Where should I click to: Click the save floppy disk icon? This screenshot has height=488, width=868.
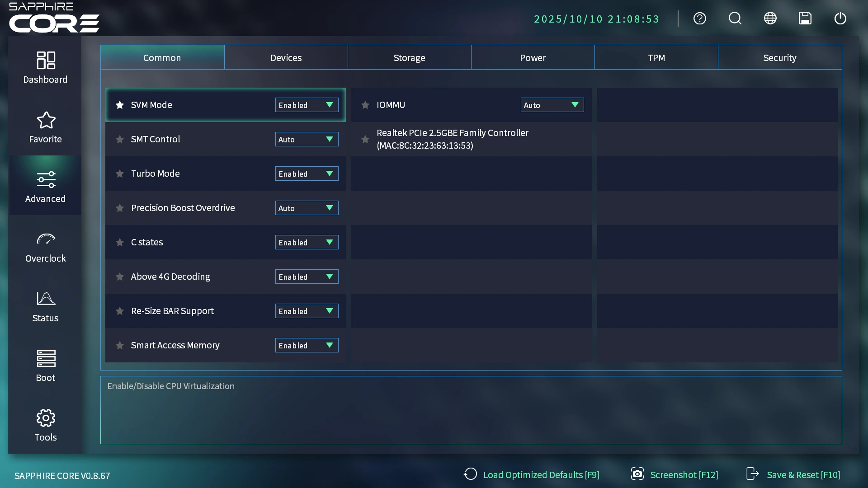coord(805,19)
